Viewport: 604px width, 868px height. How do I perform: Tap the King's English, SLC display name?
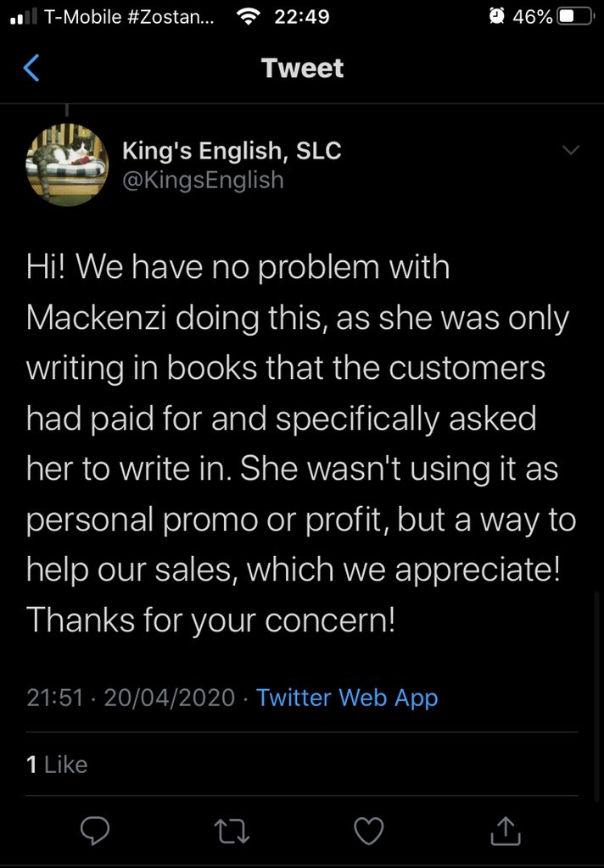point(232,151)
